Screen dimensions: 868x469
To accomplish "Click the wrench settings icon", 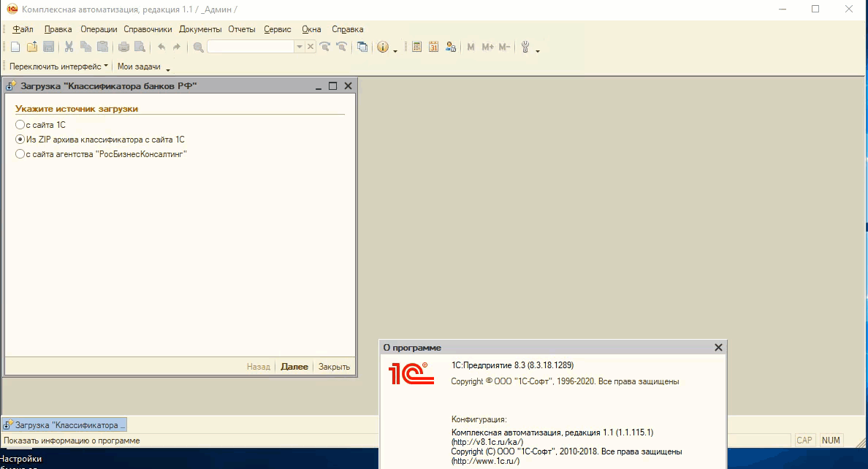I will 525,47.
